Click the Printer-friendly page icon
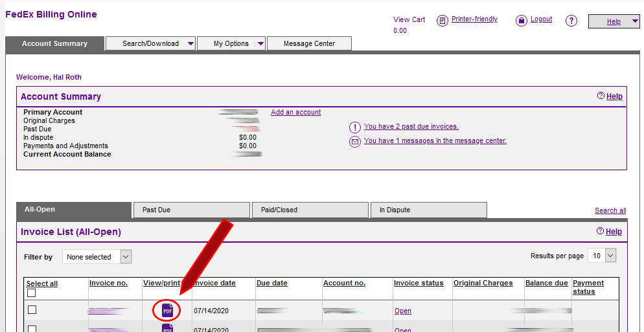Screen dimensions: 644x332 click(442, 21)
